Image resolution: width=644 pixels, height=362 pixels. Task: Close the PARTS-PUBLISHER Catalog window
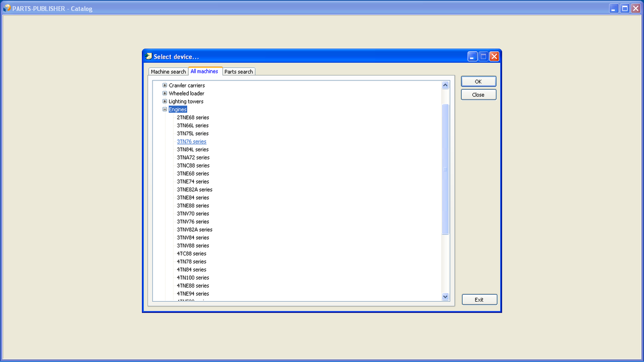636,9
